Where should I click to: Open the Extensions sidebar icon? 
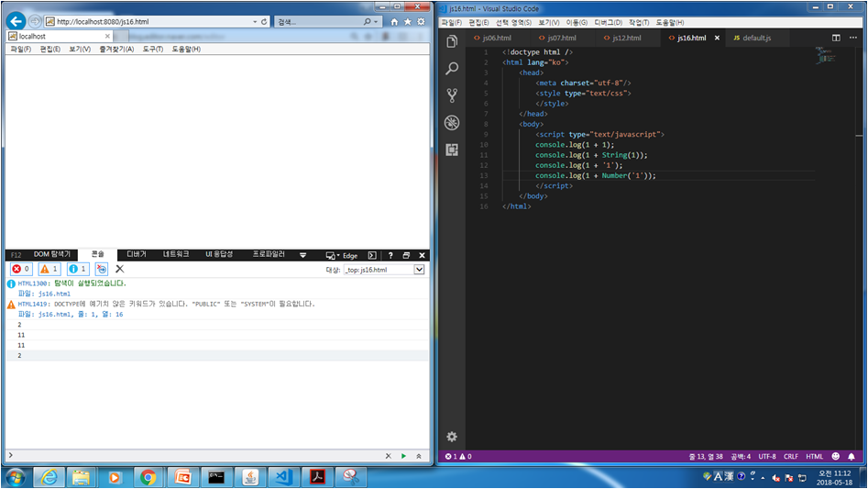pyautogui.click(x=452, y=150)
